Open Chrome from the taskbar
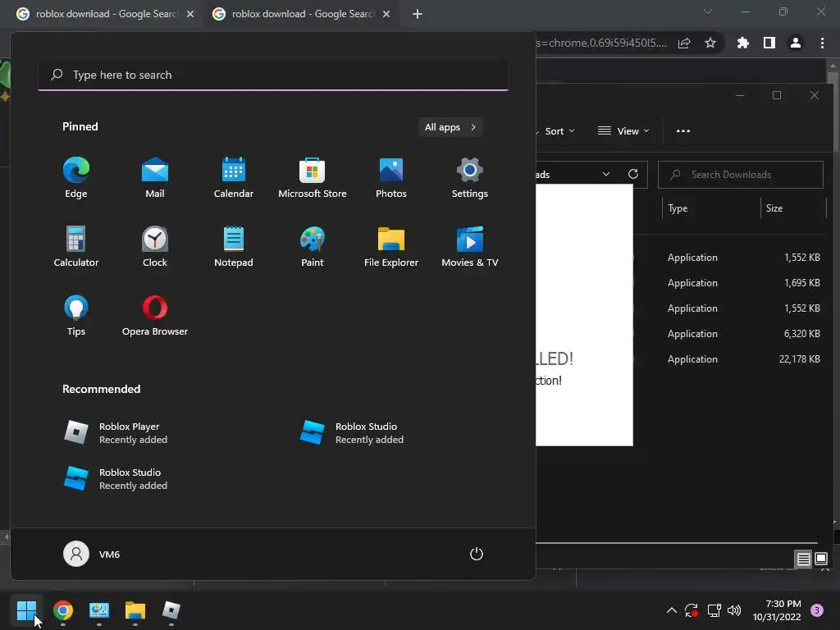Screen dimensions: 840x630 click(62, 610)
